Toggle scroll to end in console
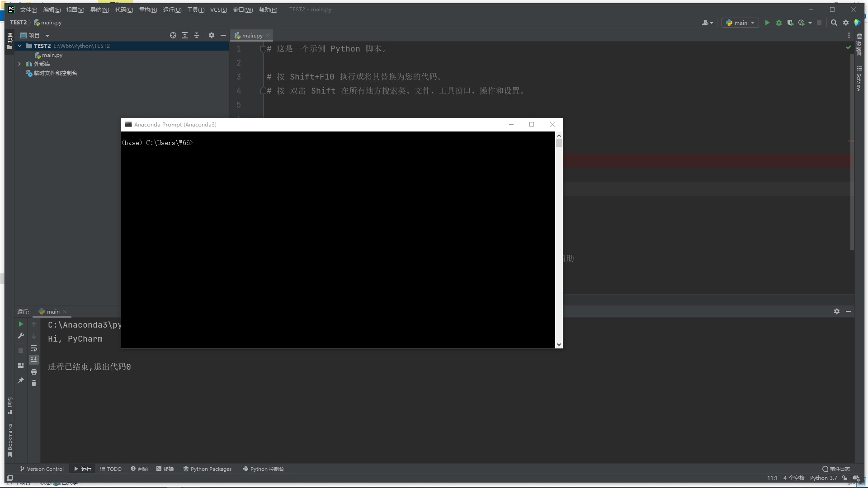The image size is (868, 488). coord(34,360)
